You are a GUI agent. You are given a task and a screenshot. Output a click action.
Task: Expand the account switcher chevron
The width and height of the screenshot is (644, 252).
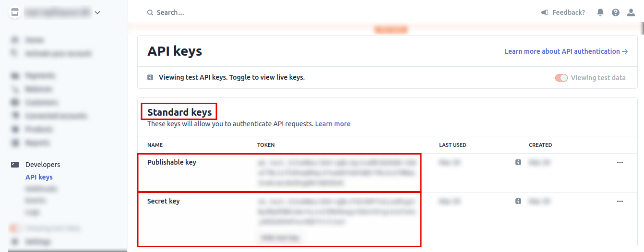tap(97, 12)
